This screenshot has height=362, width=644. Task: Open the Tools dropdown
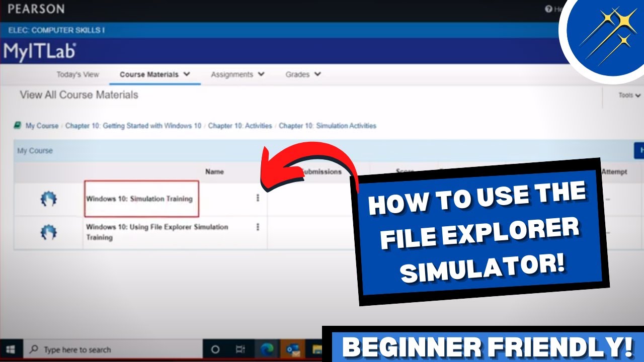[x=629, y=95]
